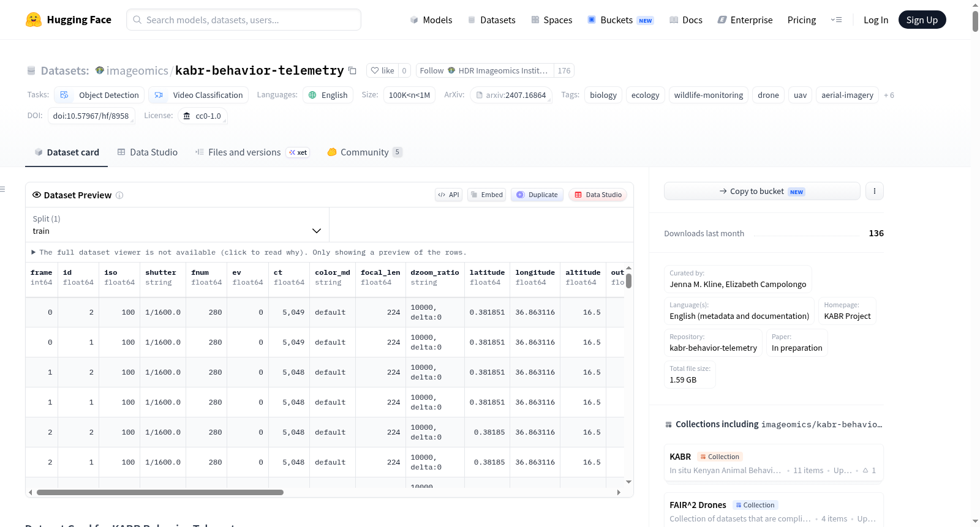This screenshot has width=980, height=527.
Task: Click the Embed icon button
Action: (486, 195)
